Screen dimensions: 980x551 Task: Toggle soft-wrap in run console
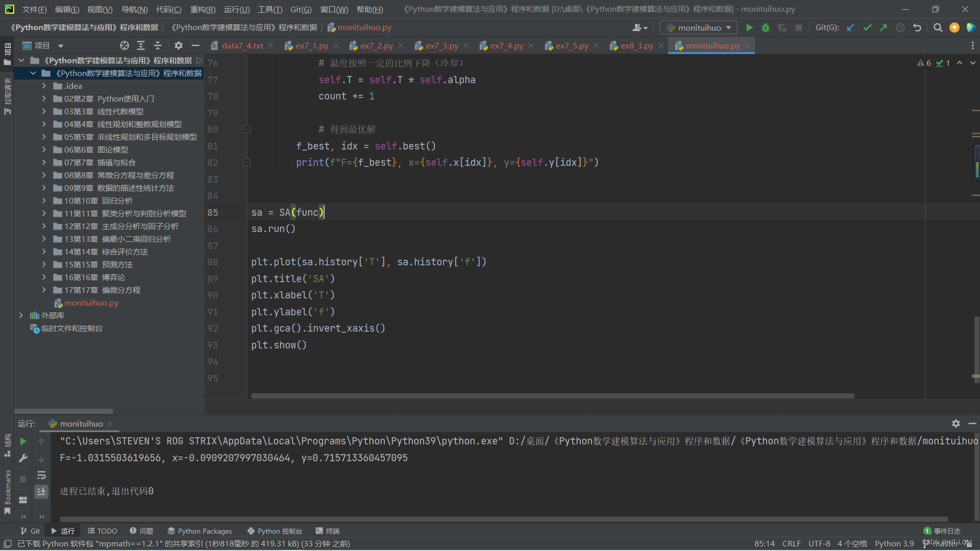(41, 475)
